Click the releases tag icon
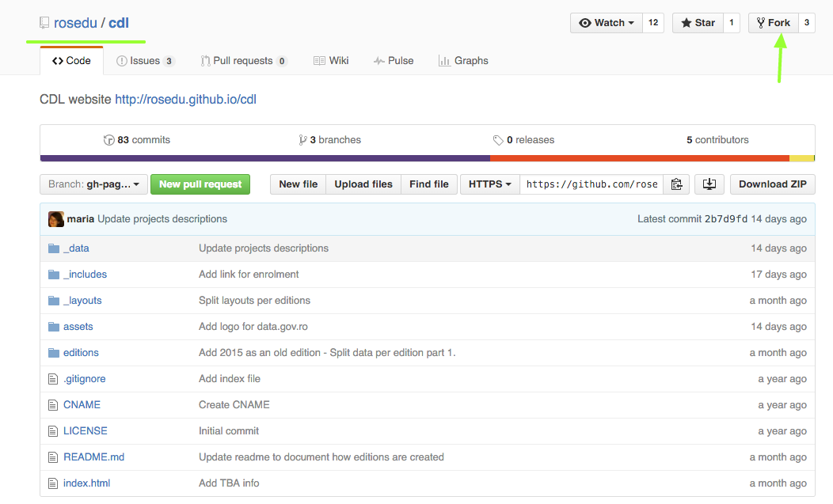The width and height of the screenshot is (833, 504). pyautogui.click(x=498, y=140)
